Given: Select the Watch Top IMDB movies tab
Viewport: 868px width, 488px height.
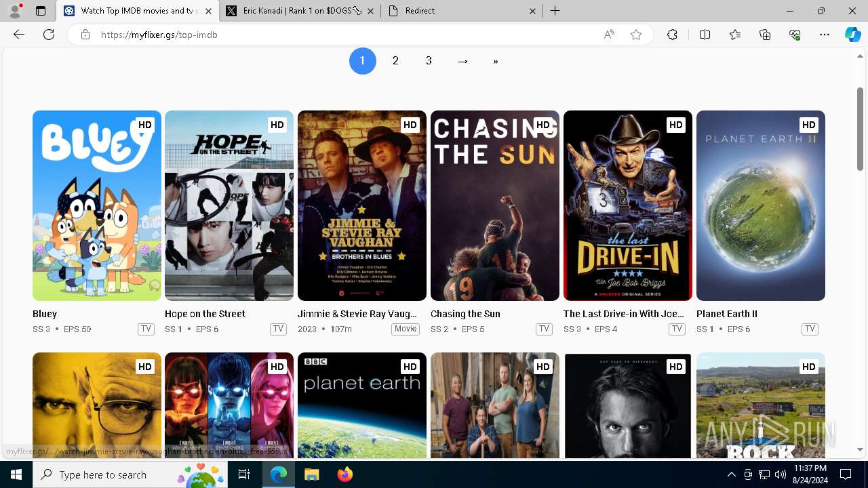Looking at the screenshot, I should [137, 11].
